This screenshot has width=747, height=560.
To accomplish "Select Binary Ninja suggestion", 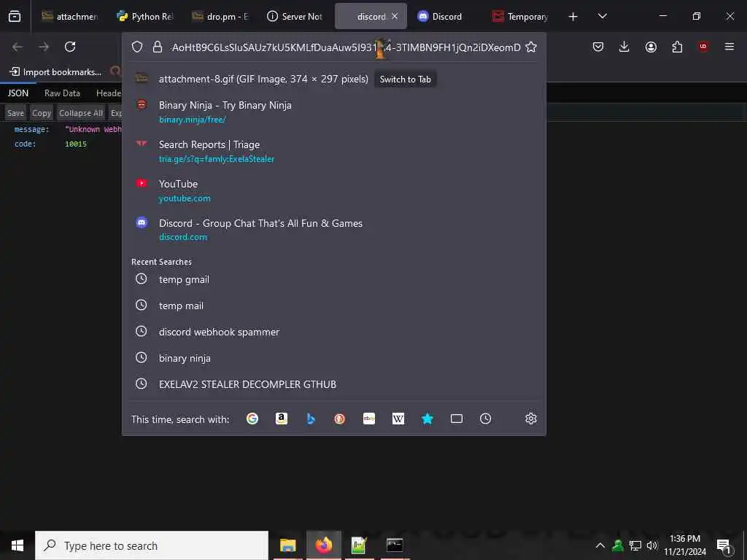I will (x=334, y=112).
